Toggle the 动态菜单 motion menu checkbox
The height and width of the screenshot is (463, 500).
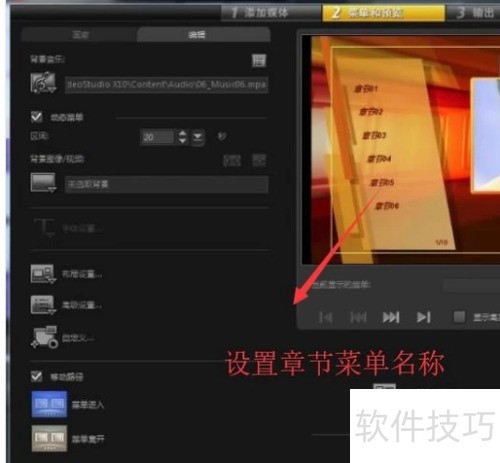click(36, 117)
